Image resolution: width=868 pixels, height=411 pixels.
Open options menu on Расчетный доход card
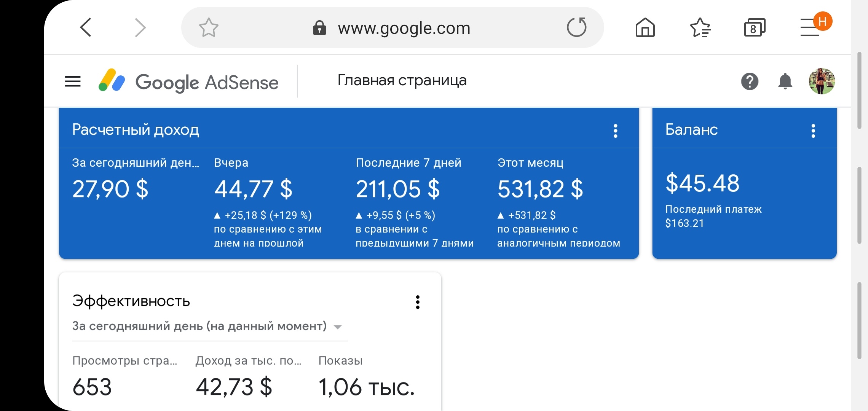point(615,131)
